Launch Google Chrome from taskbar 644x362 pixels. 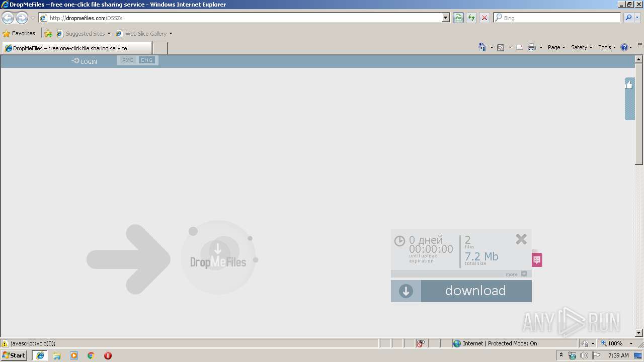click(x=91, y=355)
